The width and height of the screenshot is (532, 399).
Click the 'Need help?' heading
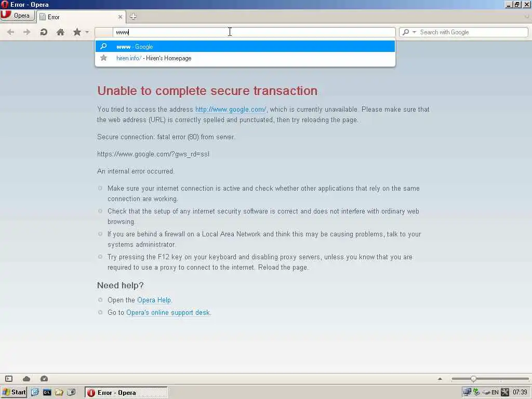pyautogui.click(x=121, y=285)
